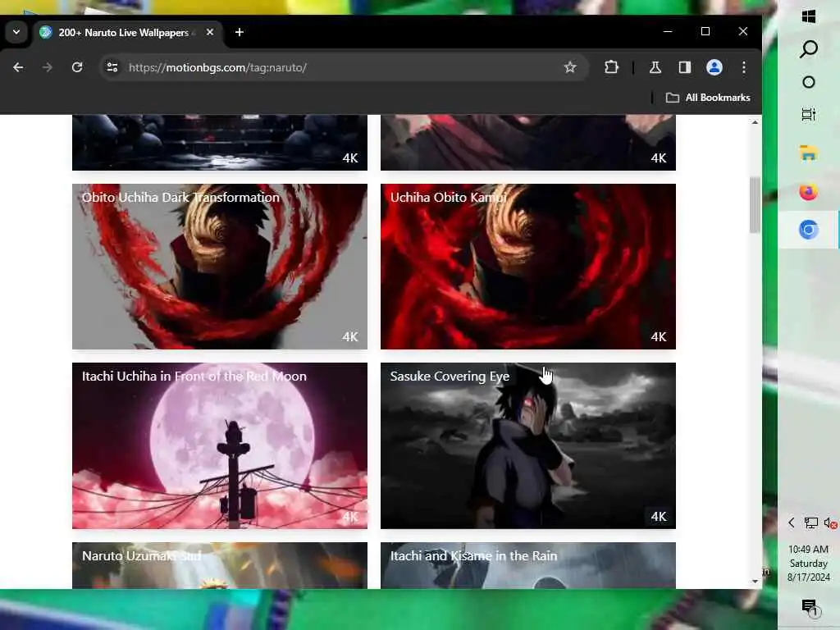This screenshot has height=630, width=840.
Task: Open Cortana circle icon on taskbar
Action: coord(809,82)
